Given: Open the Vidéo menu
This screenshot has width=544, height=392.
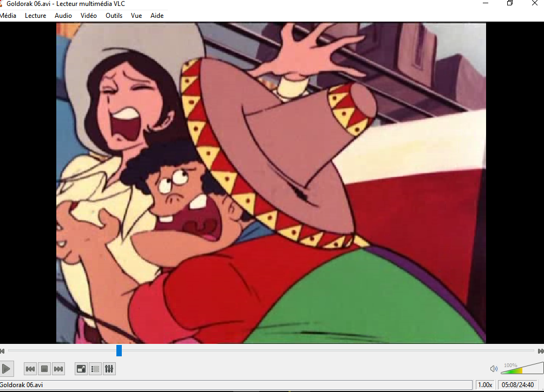Looking at the screenshot, I should point(88,16).
